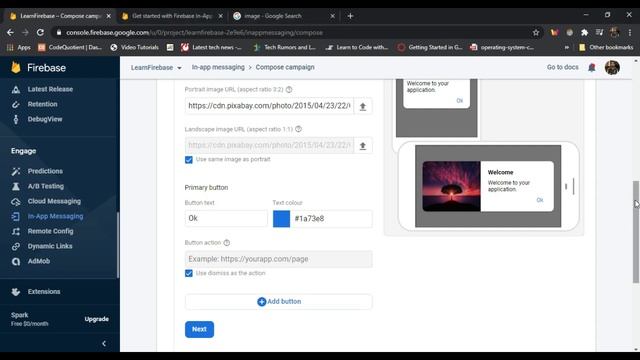Go back to the previous page
Image resolution: width=640 pixels, height=360 pixels.
[10, 32]
